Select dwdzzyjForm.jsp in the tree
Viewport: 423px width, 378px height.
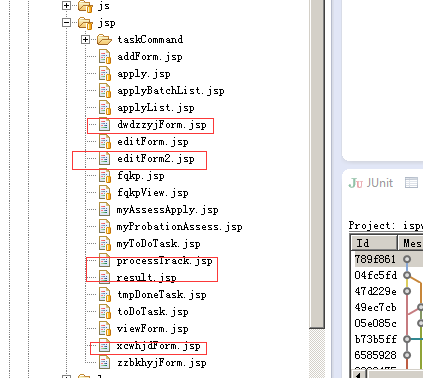coord(162,125)
